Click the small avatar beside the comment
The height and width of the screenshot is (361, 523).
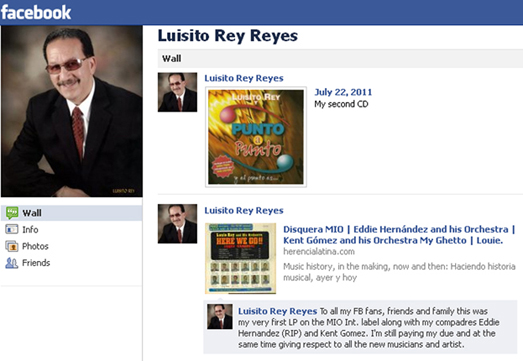tap(220, 316)
